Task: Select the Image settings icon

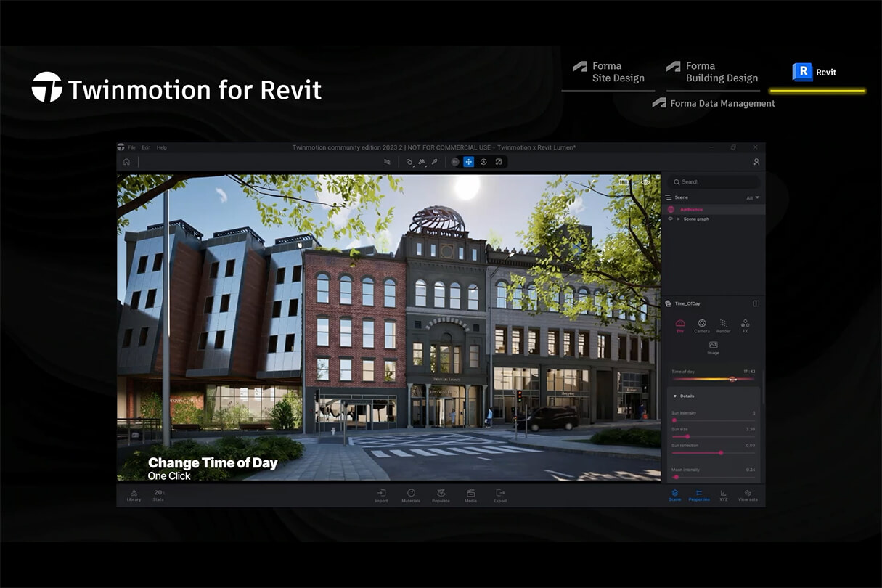Action: coord(713,348)
